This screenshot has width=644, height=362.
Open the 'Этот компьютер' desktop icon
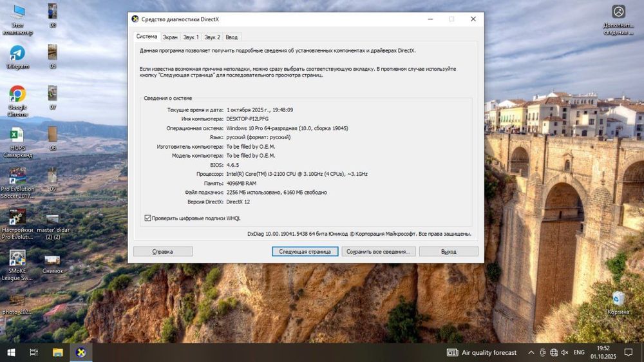[17, 19]
